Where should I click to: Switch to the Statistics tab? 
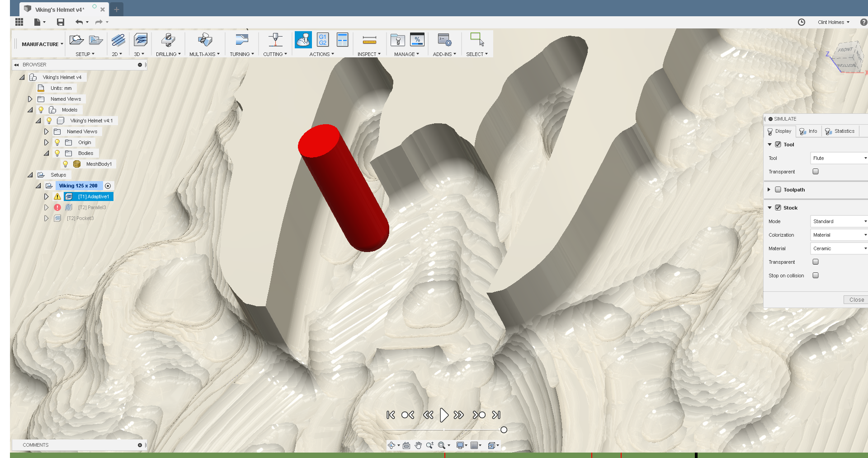click(840, 131)
